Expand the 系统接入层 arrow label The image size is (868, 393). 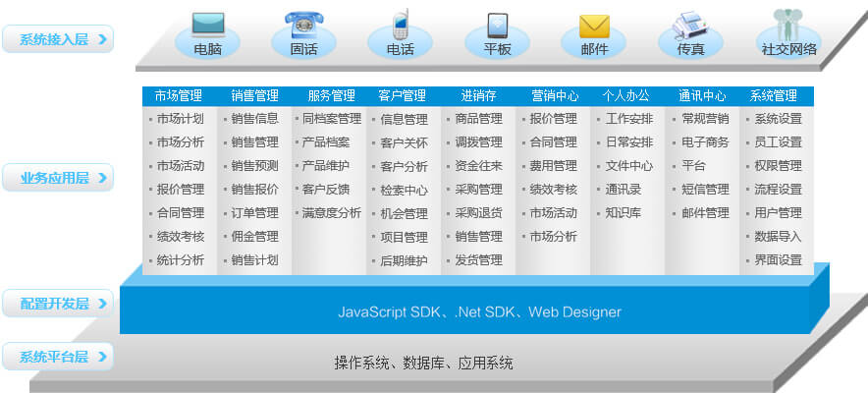[58, 39]
